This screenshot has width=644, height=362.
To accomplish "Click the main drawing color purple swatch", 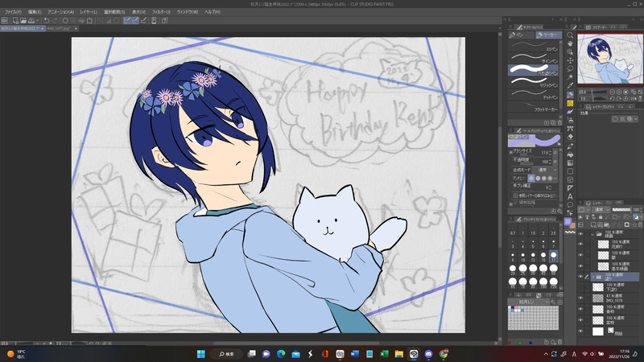I will point(568,221).
